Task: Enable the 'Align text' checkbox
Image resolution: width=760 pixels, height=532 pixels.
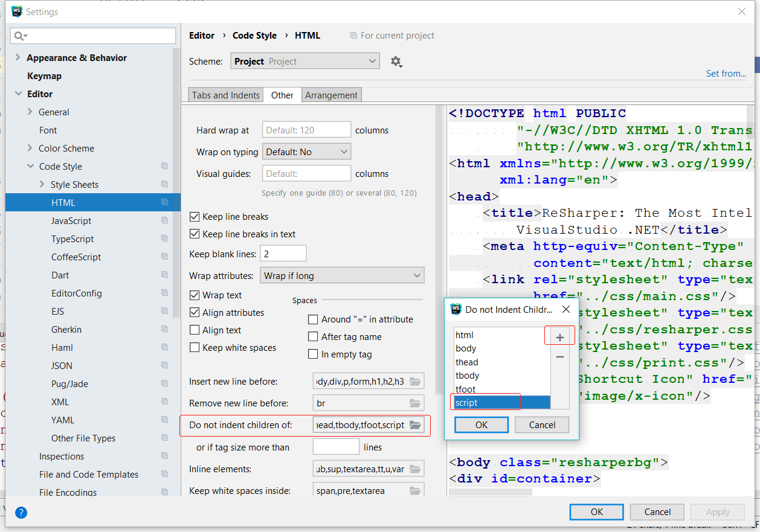Action: tap(195, 330)
